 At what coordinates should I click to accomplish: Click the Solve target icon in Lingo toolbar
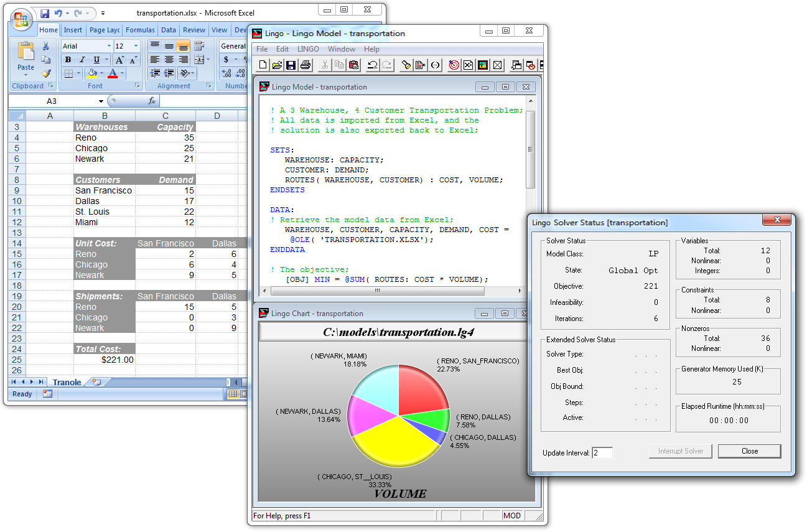click(454, 65)
